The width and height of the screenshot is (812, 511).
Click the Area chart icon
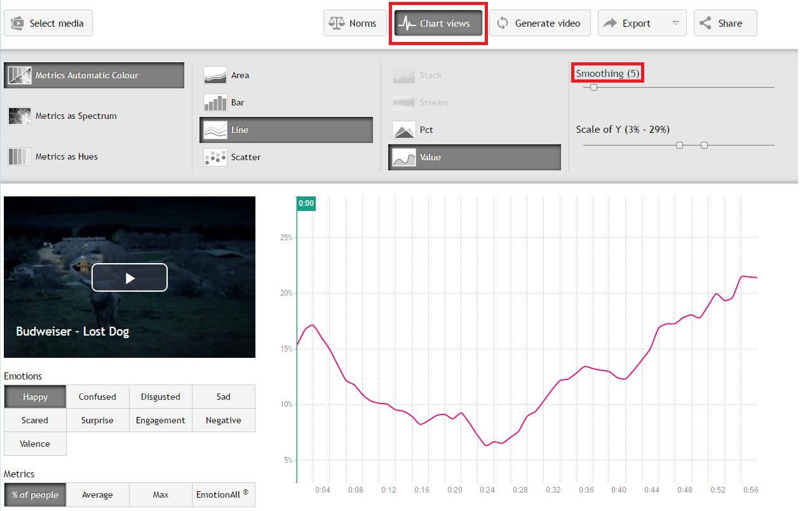coord(215,75)
